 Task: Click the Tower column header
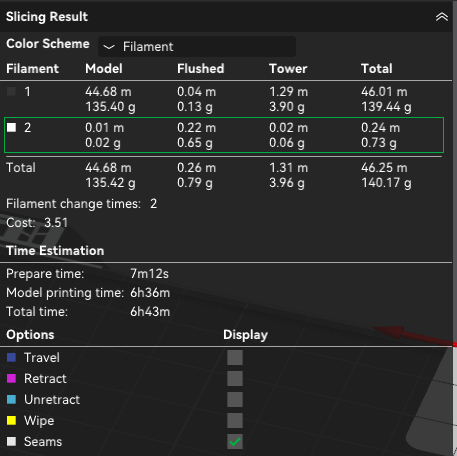(x=288, y=69)
